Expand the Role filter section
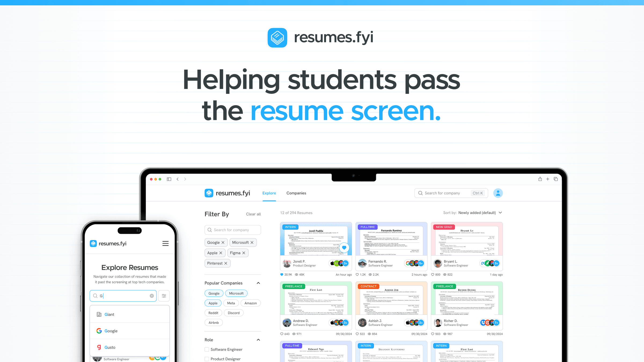The width and height of the screenshot is (644, 362). click(259, 339)
